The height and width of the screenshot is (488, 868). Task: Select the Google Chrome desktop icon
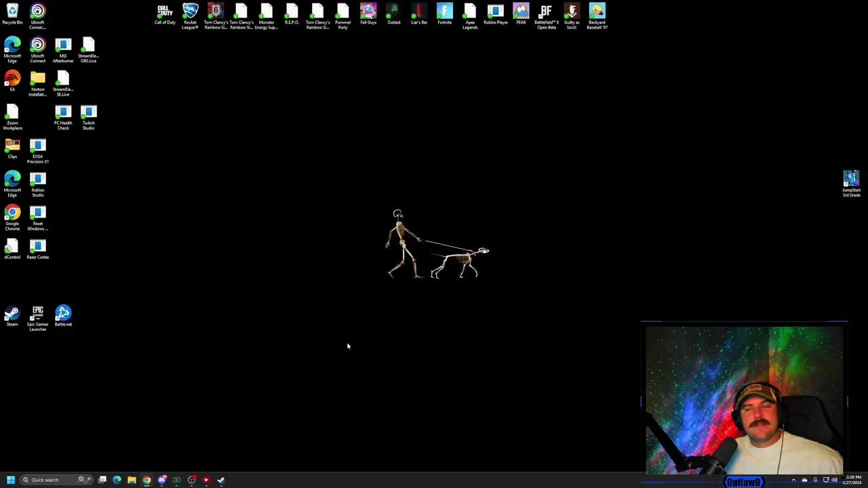12,218
